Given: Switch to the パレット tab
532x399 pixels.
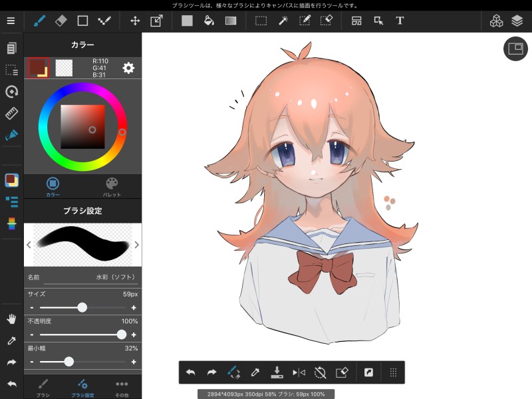Looking at the screenshot, I should coord(112,187).
